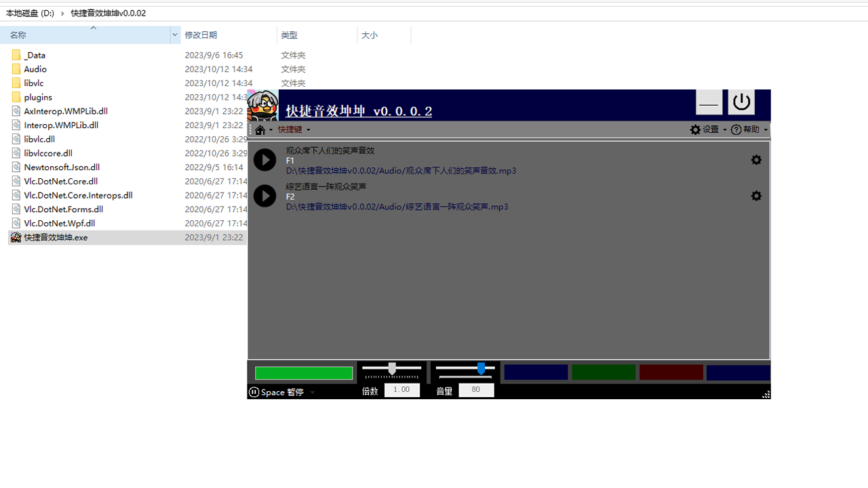
Task: Play the 综艺语音一阵观众笑声 sound
Action: 264,196
